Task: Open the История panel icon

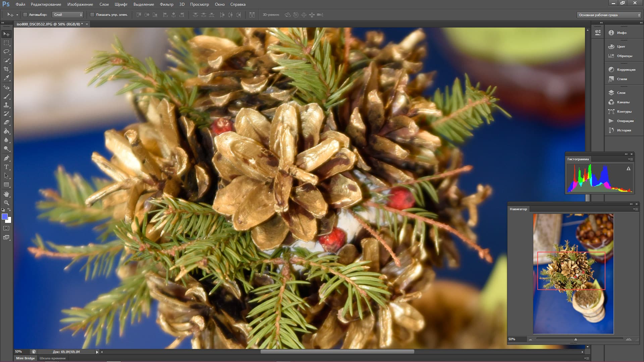Action: tap(611, 130)
